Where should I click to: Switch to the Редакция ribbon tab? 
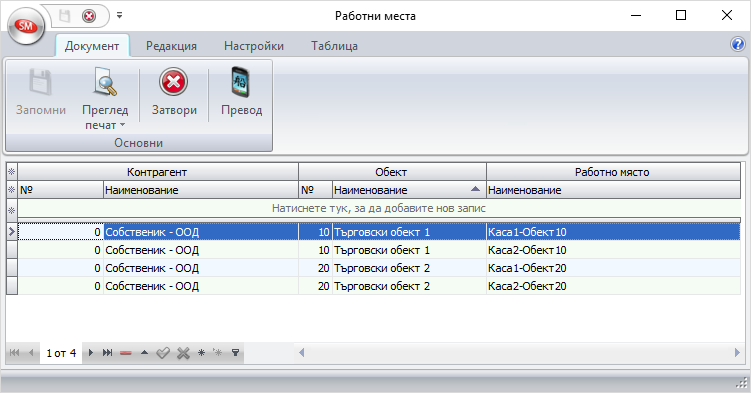pos(171,46)
